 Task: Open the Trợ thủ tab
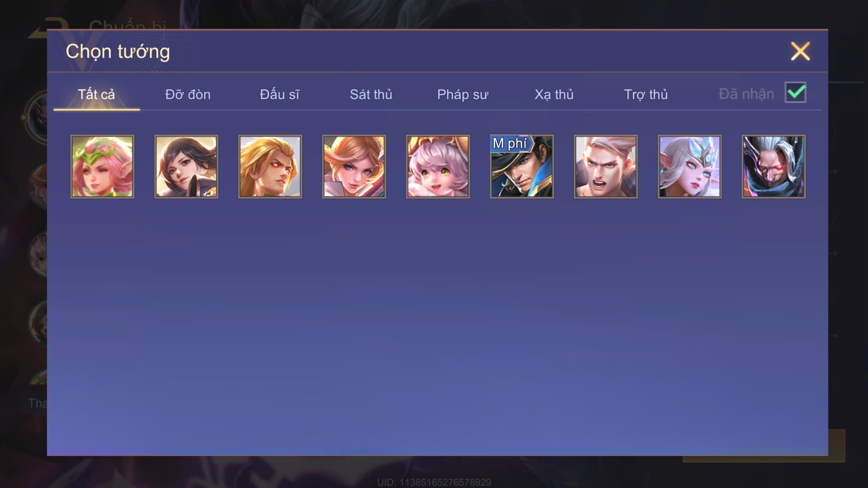[x=646, y=94]
